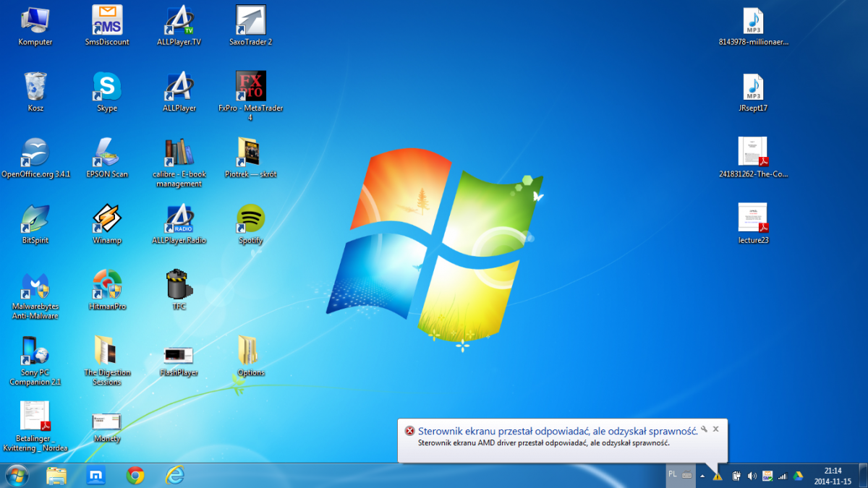Open the Kosz recycle bin
This screenshot has height=488, width=868.
[35, 92]
